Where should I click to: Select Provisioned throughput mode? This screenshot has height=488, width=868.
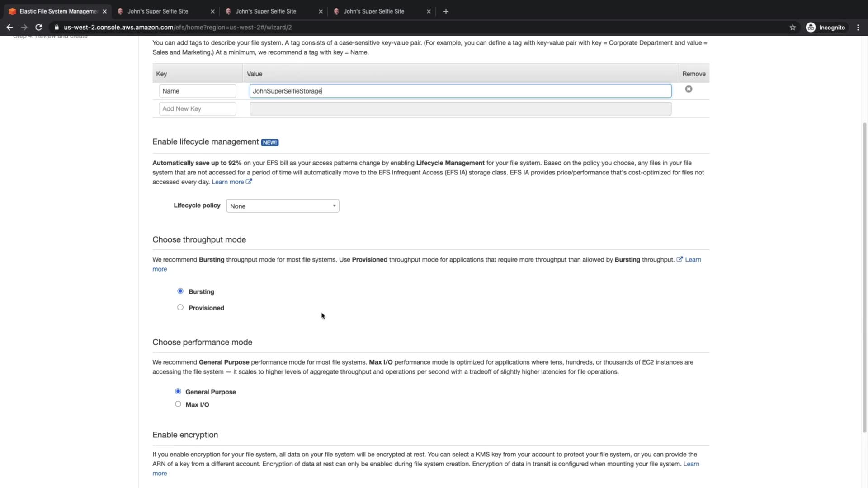[180, 307]
